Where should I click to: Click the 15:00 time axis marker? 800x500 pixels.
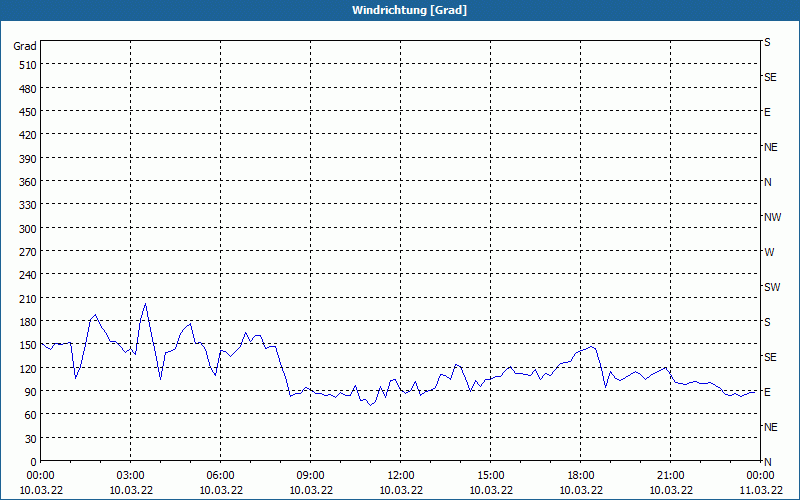[491, 475]
